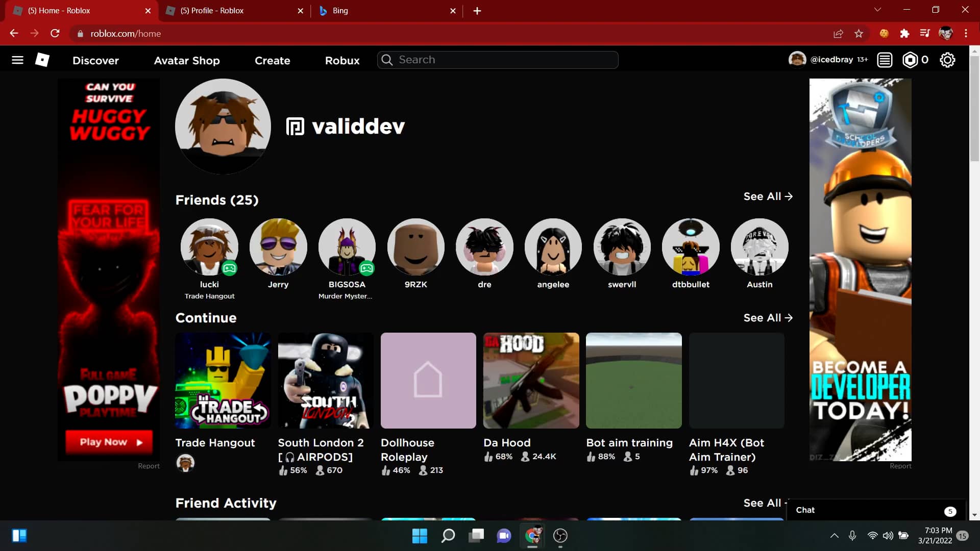
Task: Click the validdev username heading
Action: coord(358,127)
